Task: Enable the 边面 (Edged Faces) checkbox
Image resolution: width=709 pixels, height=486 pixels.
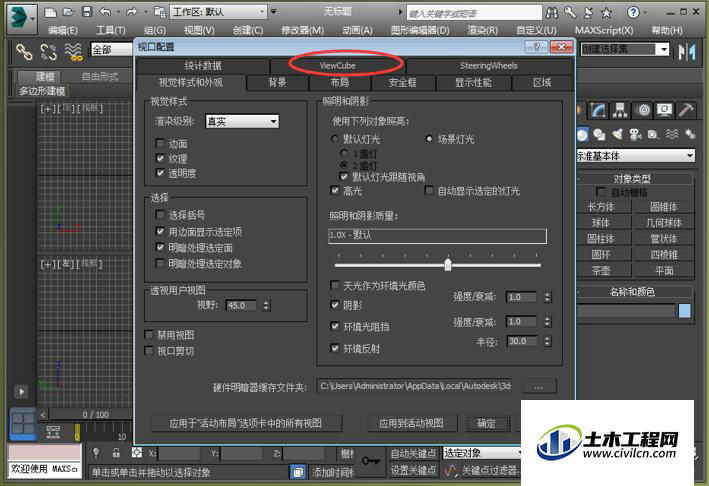Action: pos(160,143)
